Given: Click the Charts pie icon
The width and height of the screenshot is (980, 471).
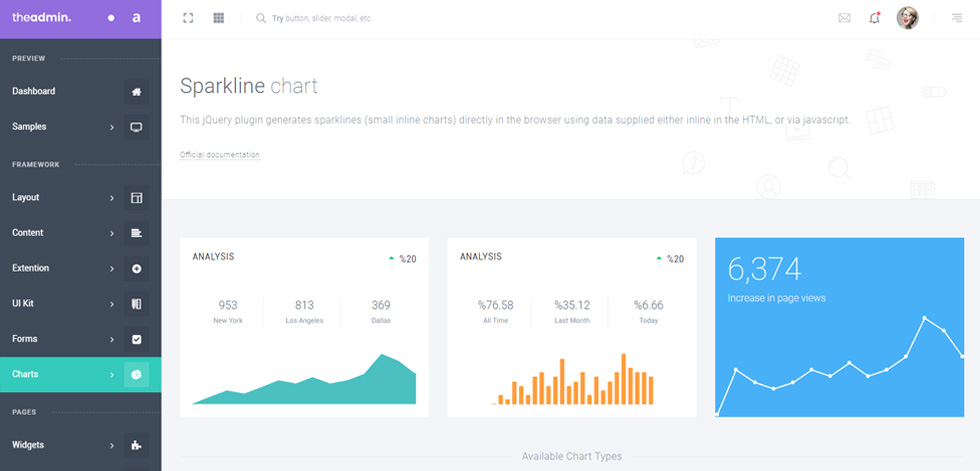Looking at the screenshot, I should click(x=136, y=375).
